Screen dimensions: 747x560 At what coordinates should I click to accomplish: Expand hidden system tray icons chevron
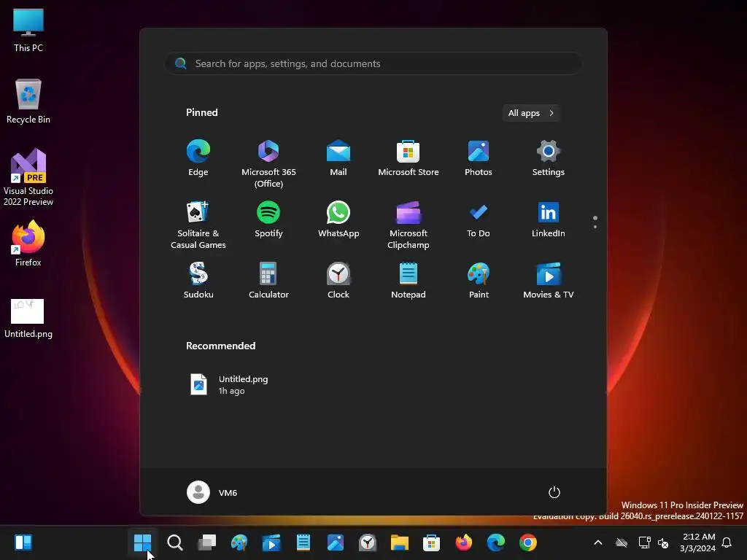[598, 542]
